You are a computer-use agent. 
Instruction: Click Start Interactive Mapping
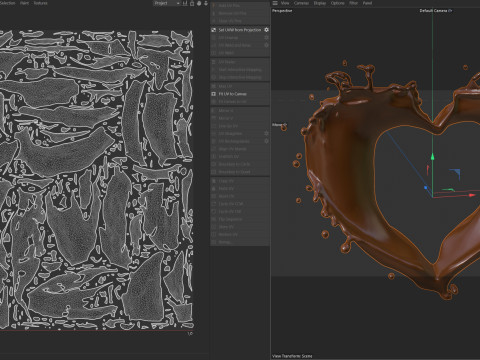pos(240,70)
